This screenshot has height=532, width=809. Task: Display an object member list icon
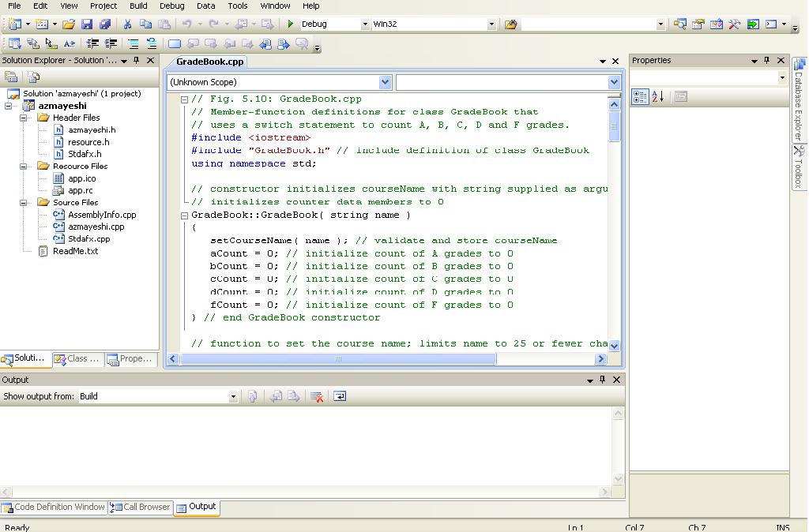point(15,44)
